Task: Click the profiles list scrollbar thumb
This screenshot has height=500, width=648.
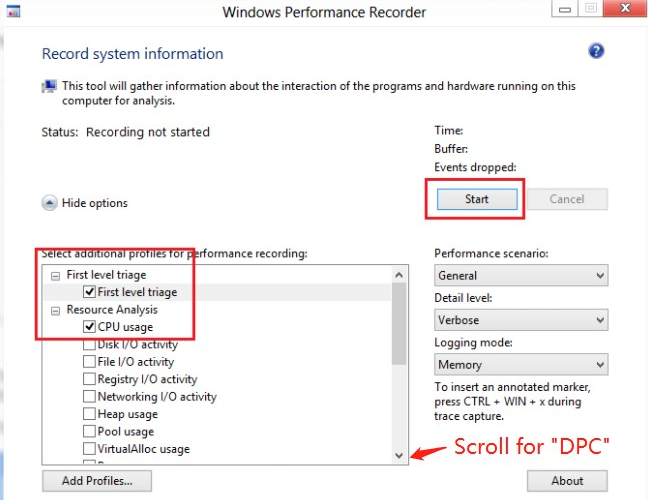Action: point(399,324)
